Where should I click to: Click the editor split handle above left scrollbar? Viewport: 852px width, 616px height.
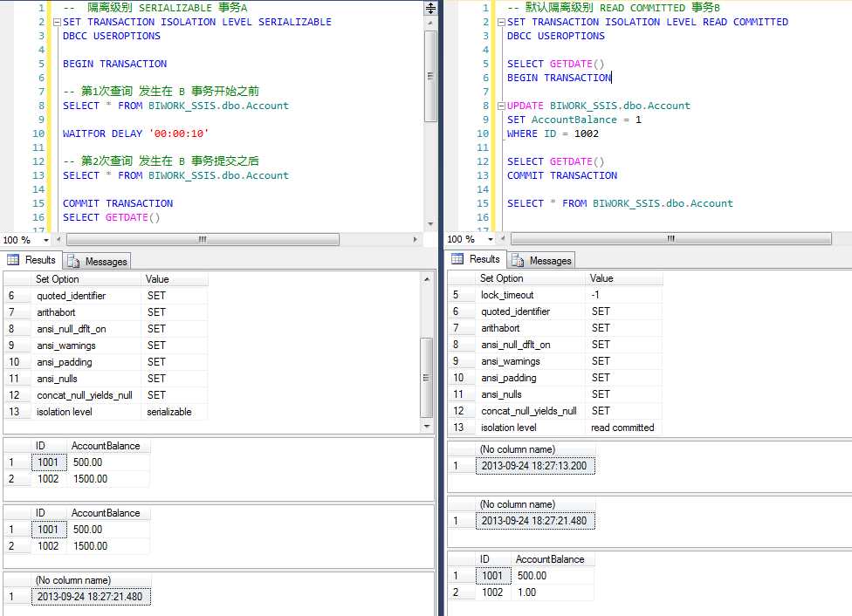(430, 8)
